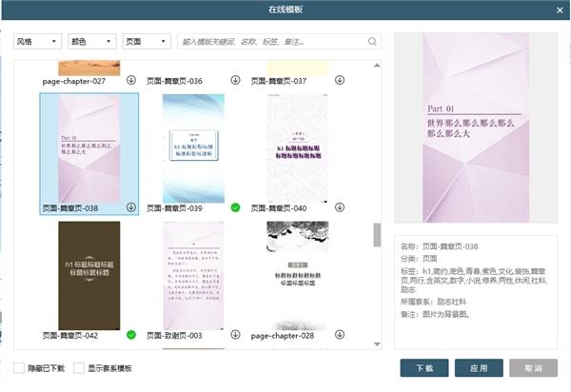Enable the 隐藏已下载 checkbox
The image size is (571, 392).
click(20, 368)
